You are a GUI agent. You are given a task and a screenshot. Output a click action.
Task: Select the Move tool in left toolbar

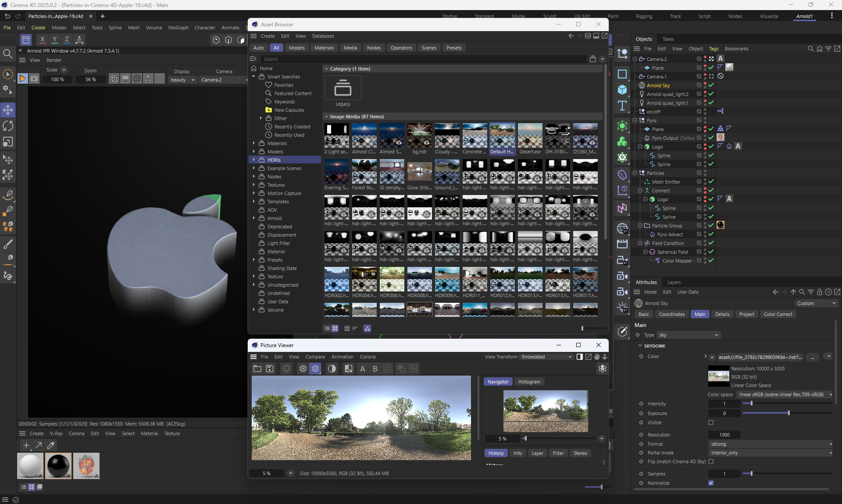pos(8,110)
